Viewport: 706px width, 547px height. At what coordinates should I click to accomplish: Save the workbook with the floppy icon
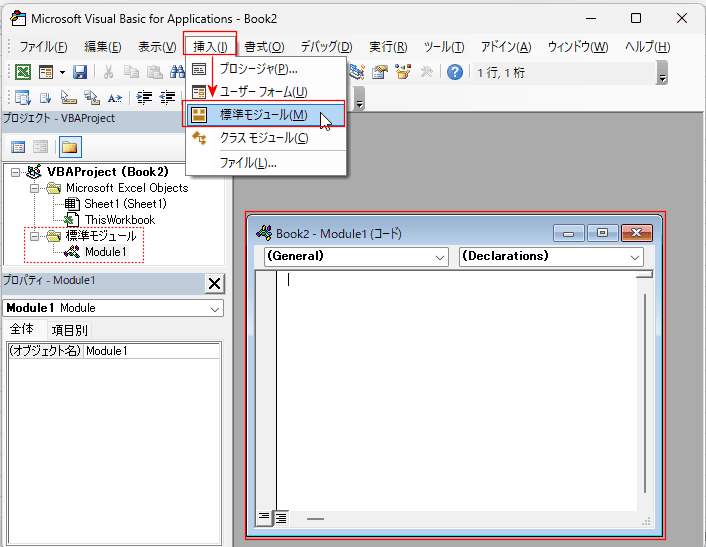pyautogui.click(x=80, y=72)
